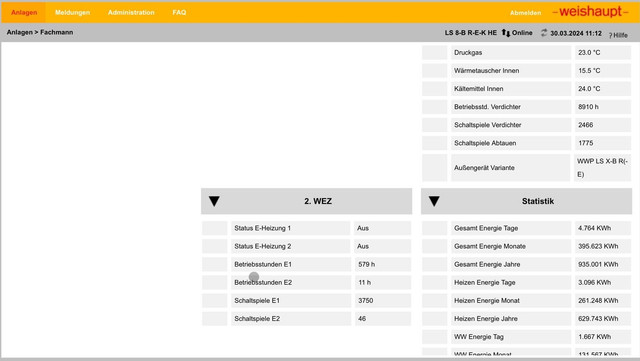Select the Betriebsstunden E1 label
The image size is (640, 361).
pos(263,264)
